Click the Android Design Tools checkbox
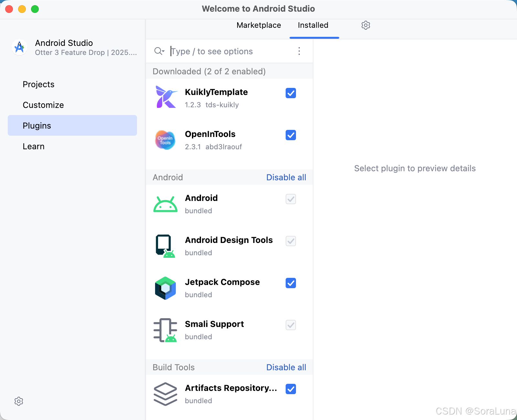517x420 pixels. [x=291, y=241]
